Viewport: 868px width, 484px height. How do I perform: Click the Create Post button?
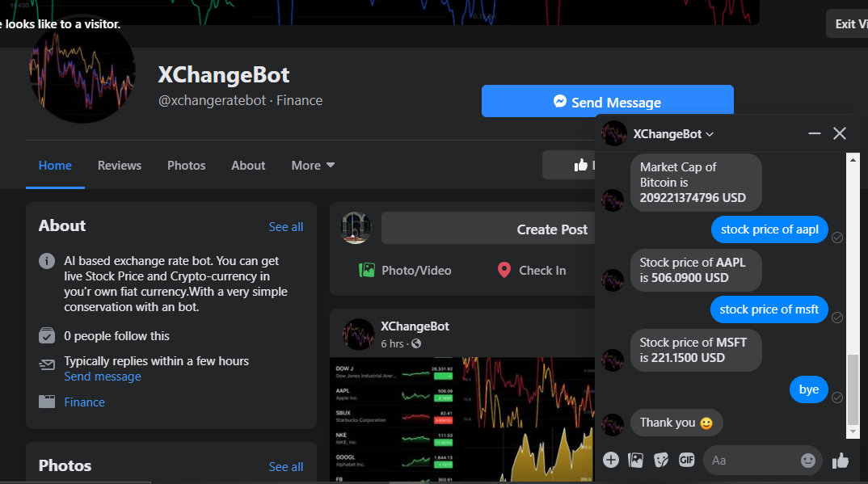[488, 228]
